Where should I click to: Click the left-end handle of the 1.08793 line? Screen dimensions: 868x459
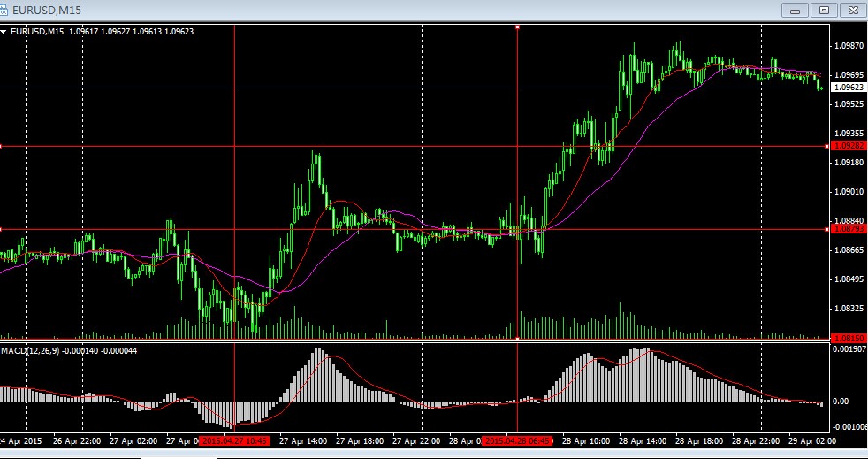tap(2, 229)
